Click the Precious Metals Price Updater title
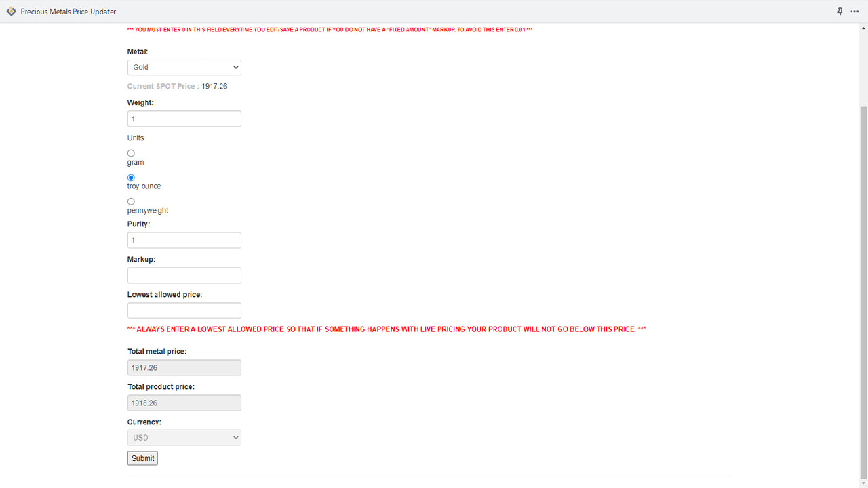This screenshot has height=488, width=868. coord(68,11)
